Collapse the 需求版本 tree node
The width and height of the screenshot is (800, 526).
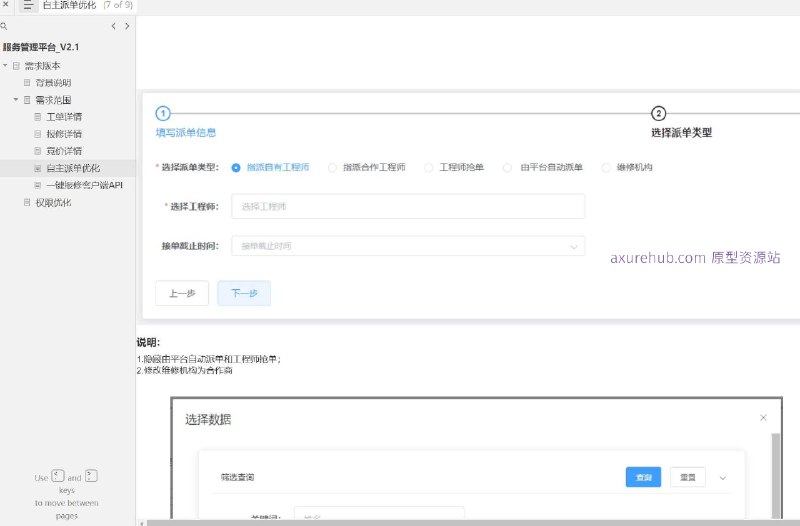tap(5, 65)
